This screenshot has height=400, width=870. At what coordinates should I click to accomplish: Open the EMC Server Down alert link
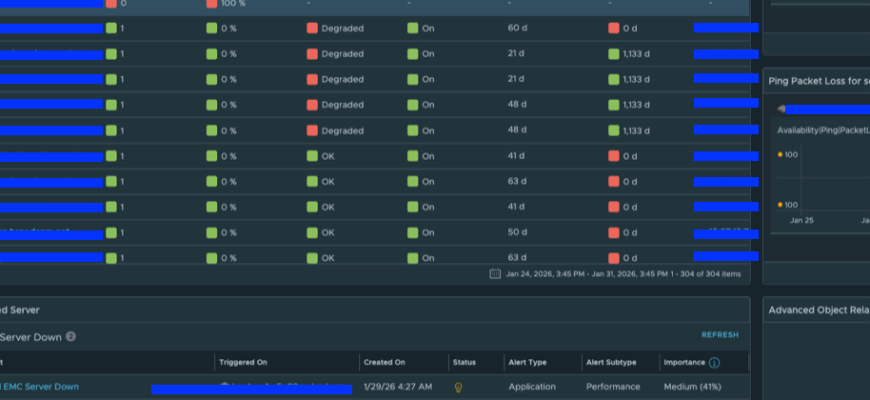point(42,386)
